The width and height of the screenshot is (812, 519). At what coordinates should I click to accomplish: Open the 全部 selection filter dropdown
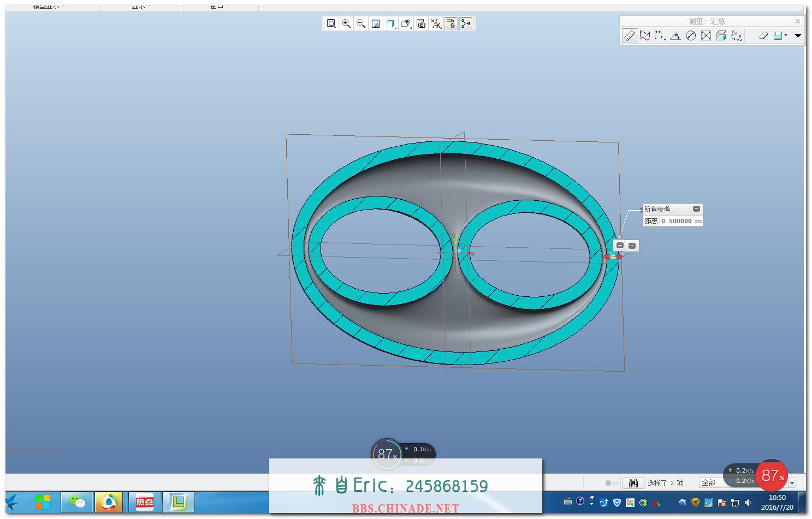pyautogui.click(x=792, y=483)
